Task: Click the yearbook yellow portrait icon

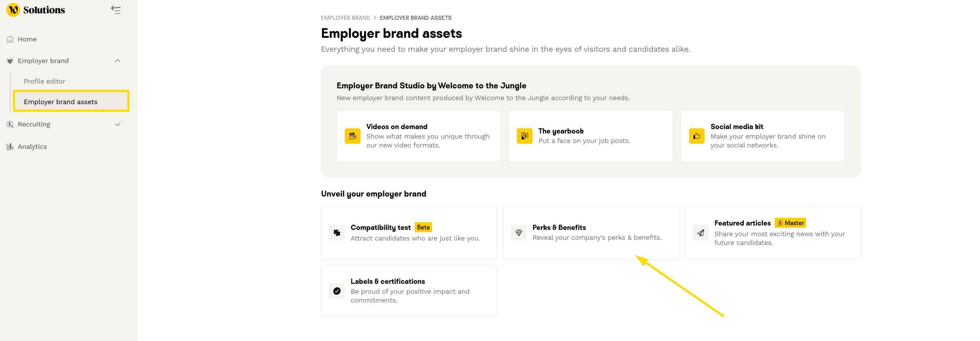Action: click(x=524, y=136)
